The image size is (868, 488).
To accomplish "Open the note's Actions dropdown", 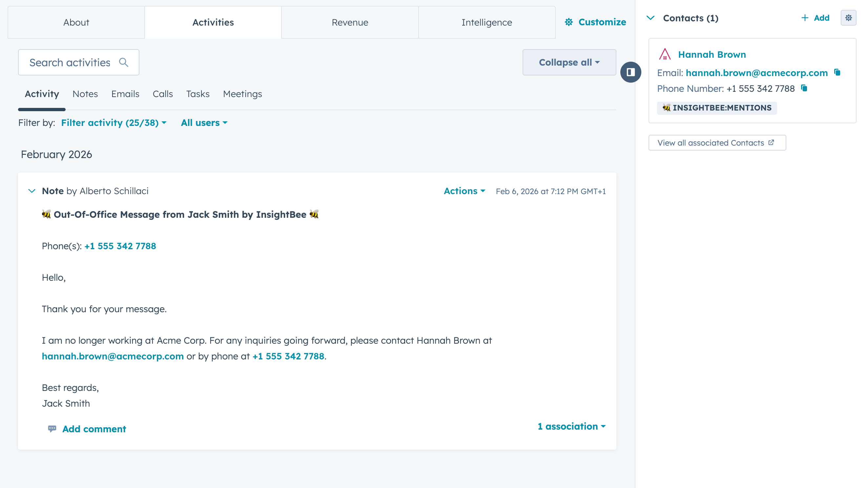I will coord(464,191).
